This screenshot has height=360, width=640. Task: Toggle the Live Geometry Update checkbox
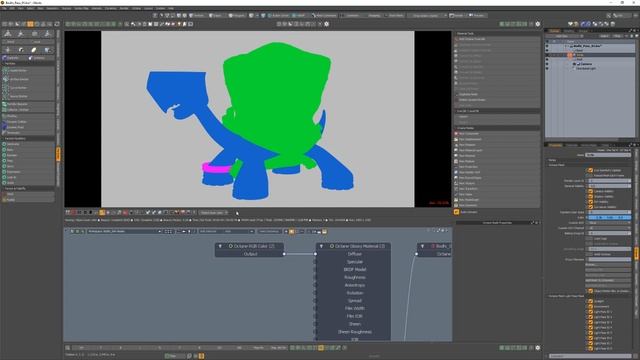point(590,170)
